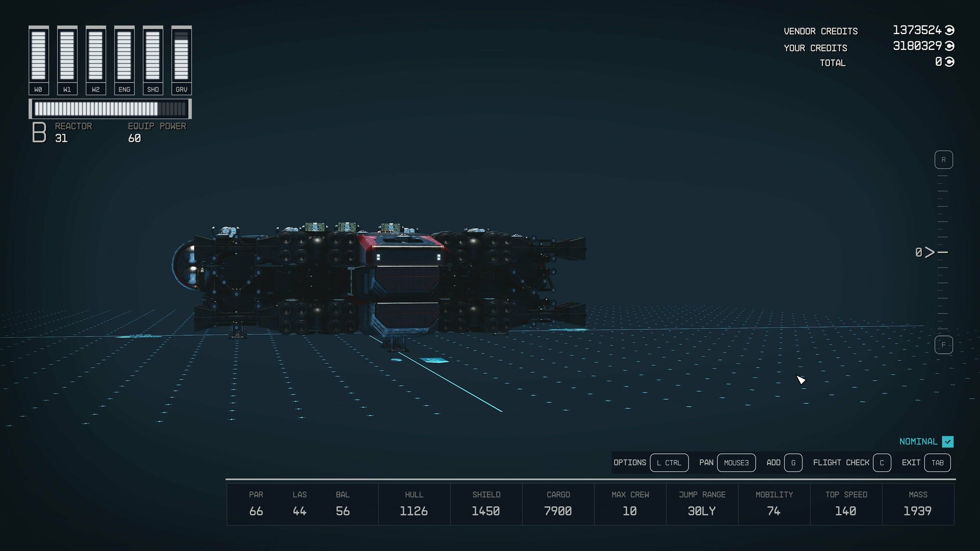
Task: Select the front docker dome on ship
Action: click(x=184, y=265)
